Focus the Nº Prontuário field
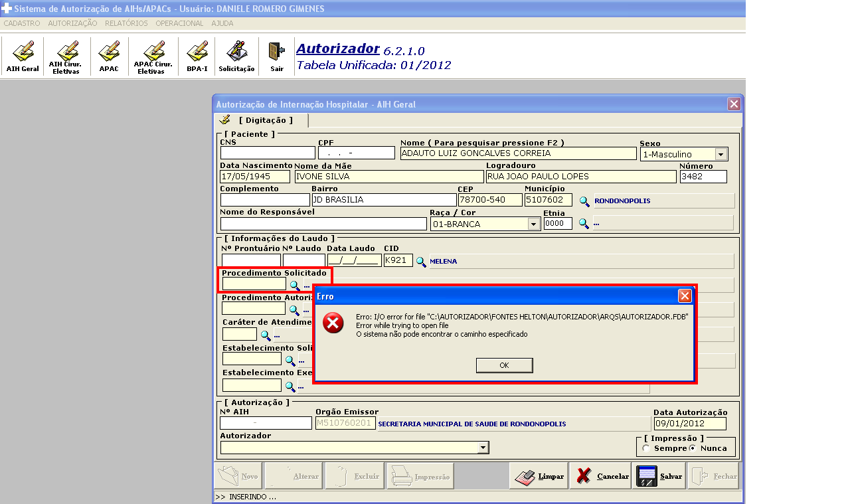The width and height of the screenshot is (850, 504). pyautogui.click(x=251, y=260)
